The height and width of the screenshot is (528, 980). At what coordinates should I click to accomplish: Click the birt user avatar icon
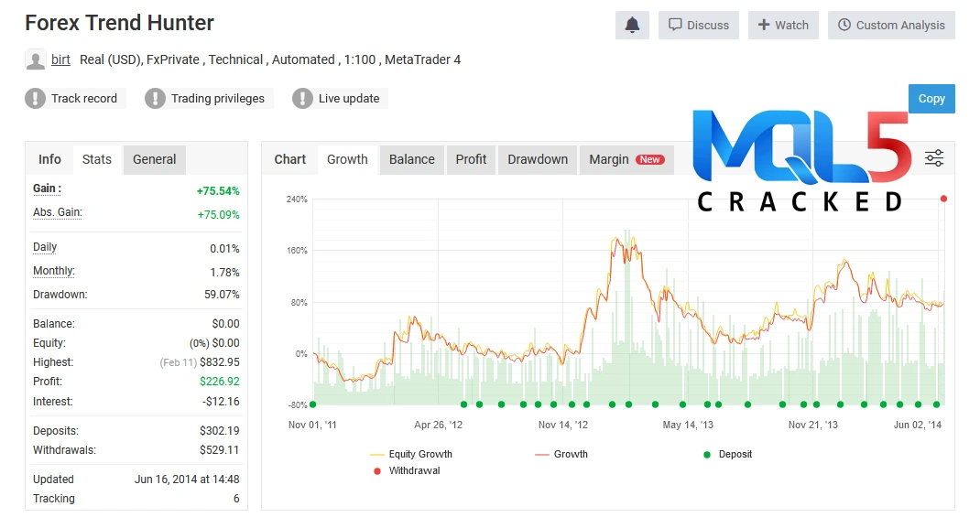tap(35, 59)
